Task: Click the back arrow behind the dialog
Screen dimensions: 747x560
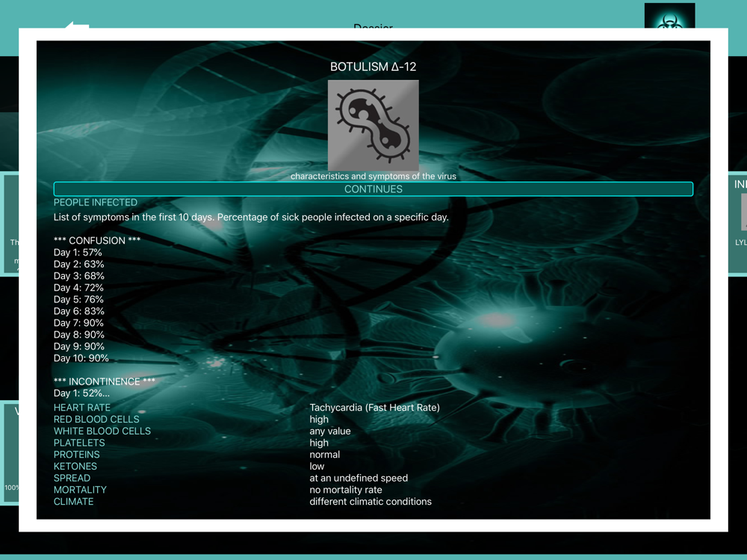Action: click(77, 25)
